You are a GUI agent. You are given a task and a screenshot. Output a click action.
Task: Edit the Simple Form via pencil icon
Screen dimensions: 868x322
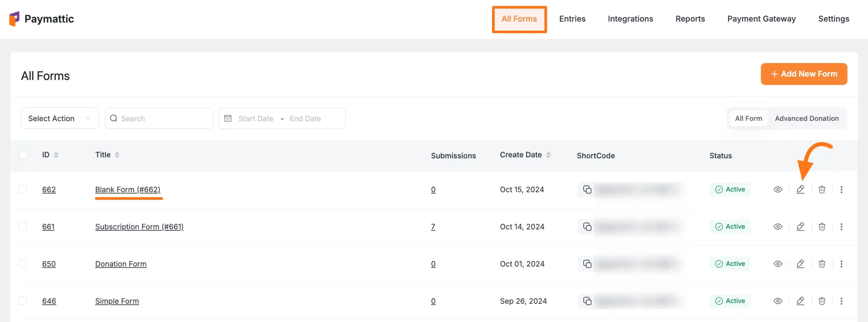(x=800, y=301)
